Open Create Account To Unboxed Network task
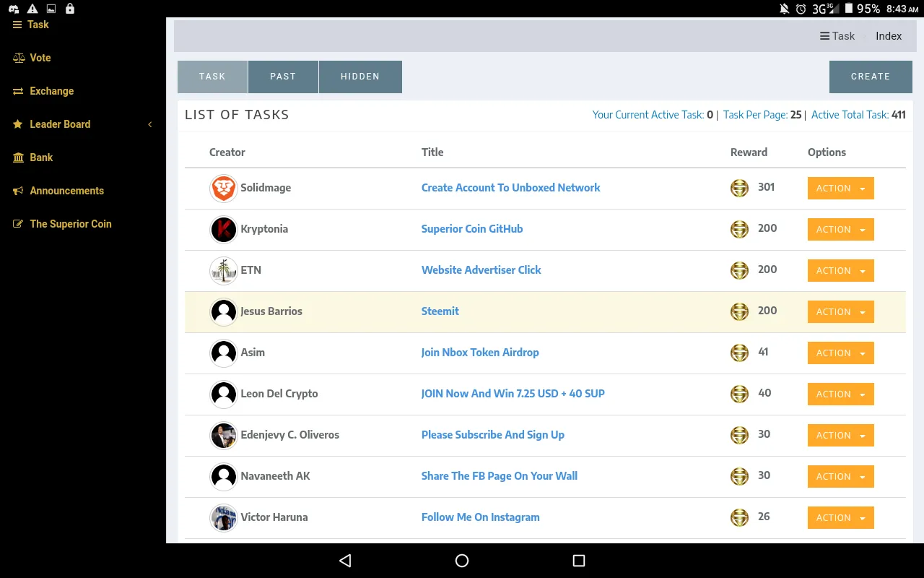924x578 pixels. coord(511,188)
